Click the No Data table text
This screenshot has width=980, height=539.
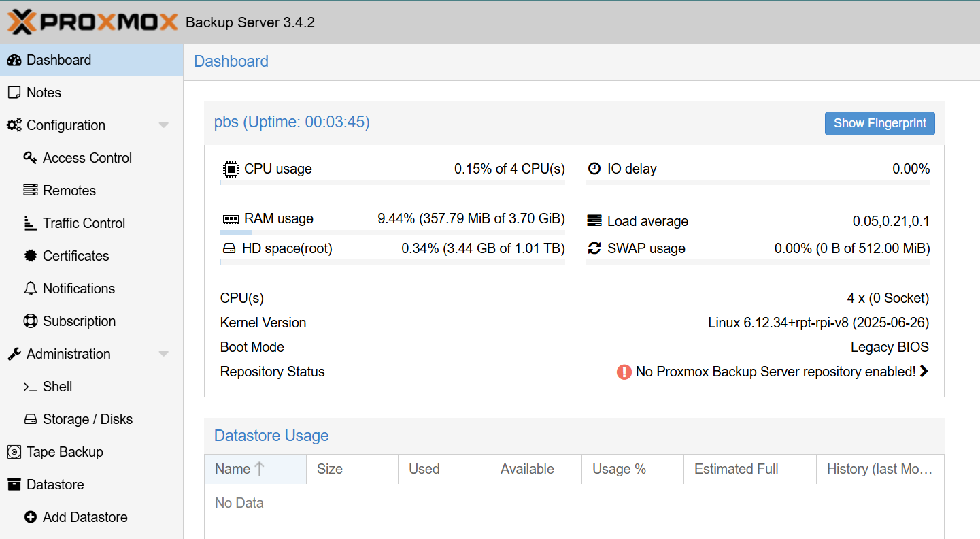239,503
